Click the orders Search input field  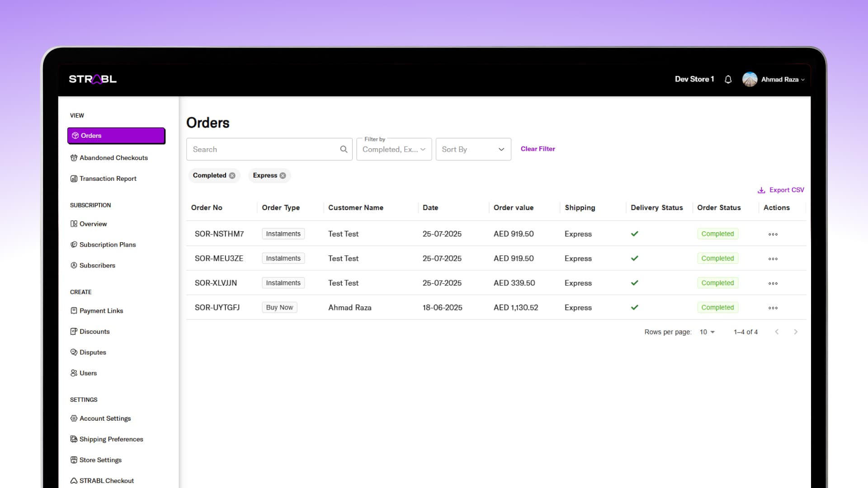click(x=262, y=150)
